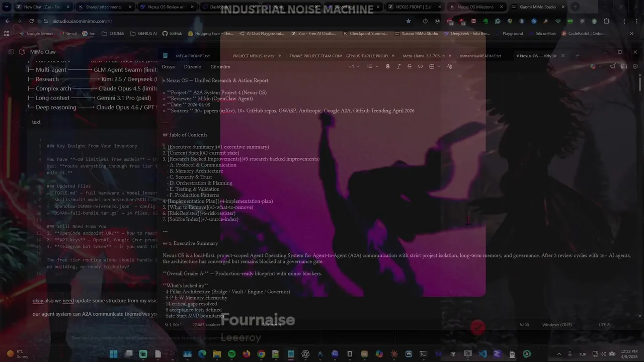Insert a link using Notepad toolbar
644x362 pixels.
point(420,66)
